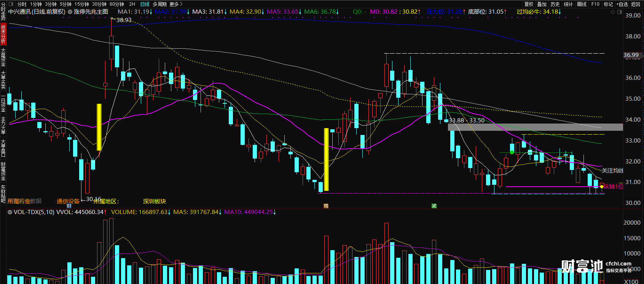Select the 15分钟 period tab
Screen dimensions: 644x284
click(x=81, y=4)
